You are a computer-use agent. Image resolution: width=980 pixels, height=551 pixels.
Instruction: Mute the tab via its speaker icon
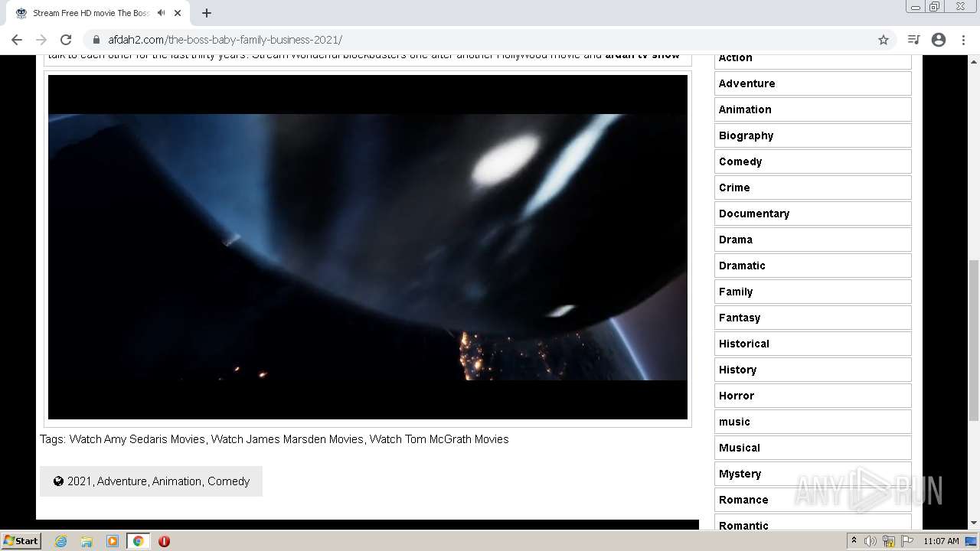point(161,13)
